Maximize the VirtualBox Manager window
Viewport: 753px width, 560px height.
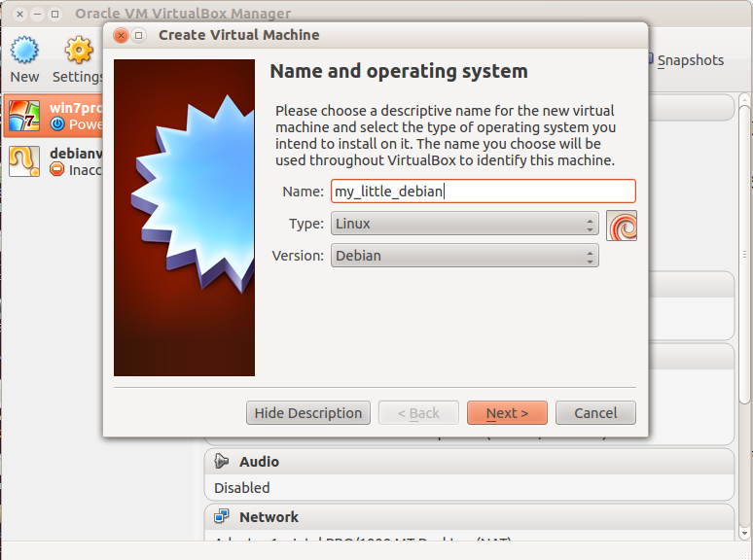54,14
